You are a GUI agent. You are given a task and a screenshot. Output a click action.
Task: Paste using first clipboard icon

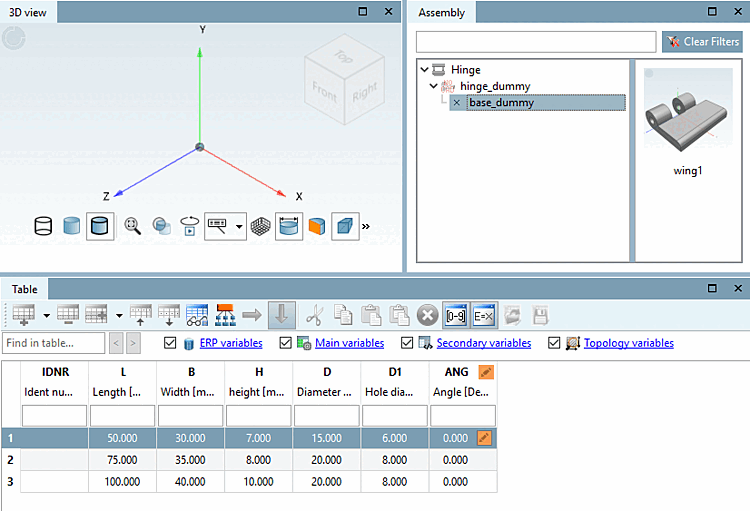click(371, 315)
